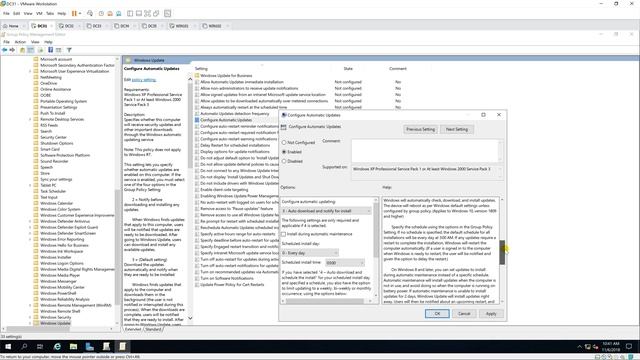
Task: Click the Options pane horizontal scrollbar
Action: (x=327, y=301)
